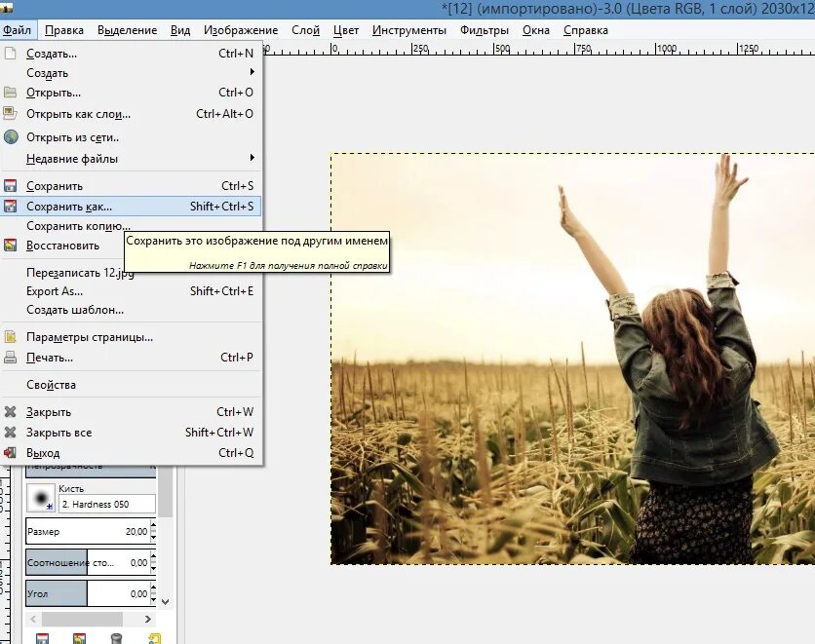Open the Справка menu
Image resolution: width=815 pixels, height=644 pixels.
tap(585, 30)
